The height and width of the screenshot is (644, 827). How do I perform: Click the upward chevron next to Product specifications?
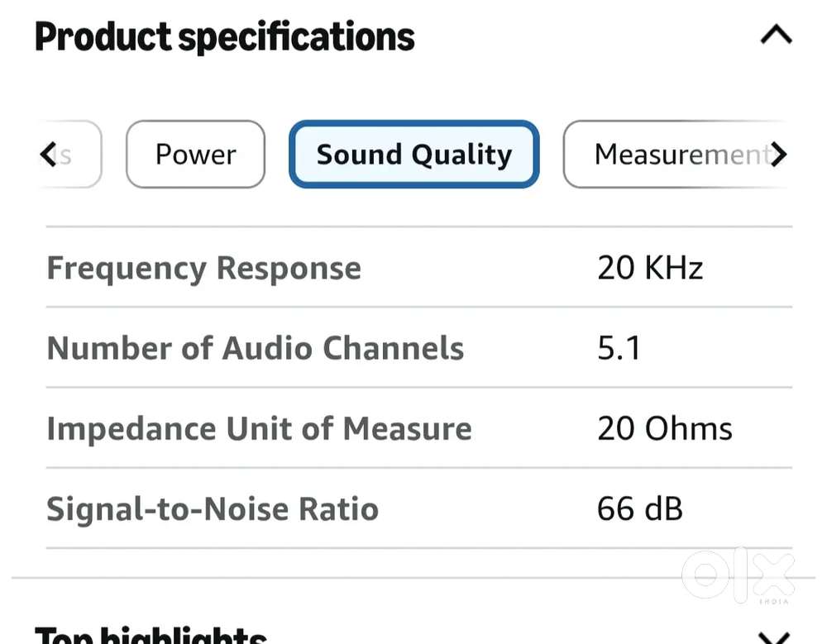(x=774, y=34)
